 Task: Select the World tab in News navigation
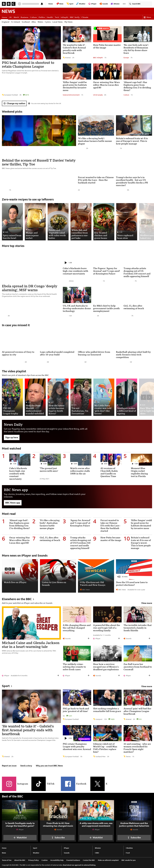coord(16,17)
